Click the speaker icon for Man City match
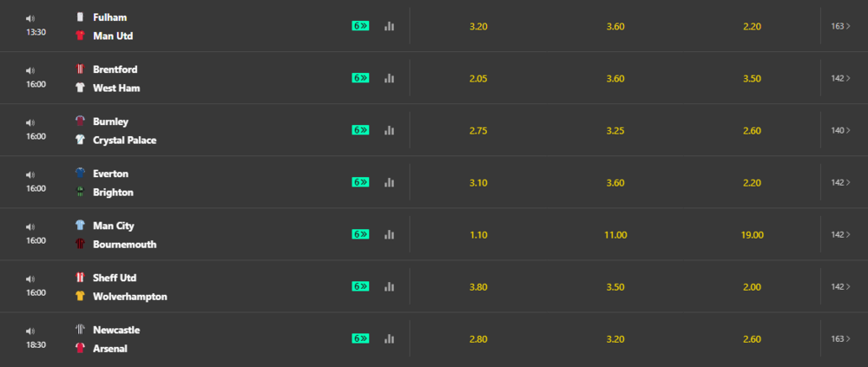Image resolution: width=868 pixels, height=367 pixels. [x=30, y=227]
